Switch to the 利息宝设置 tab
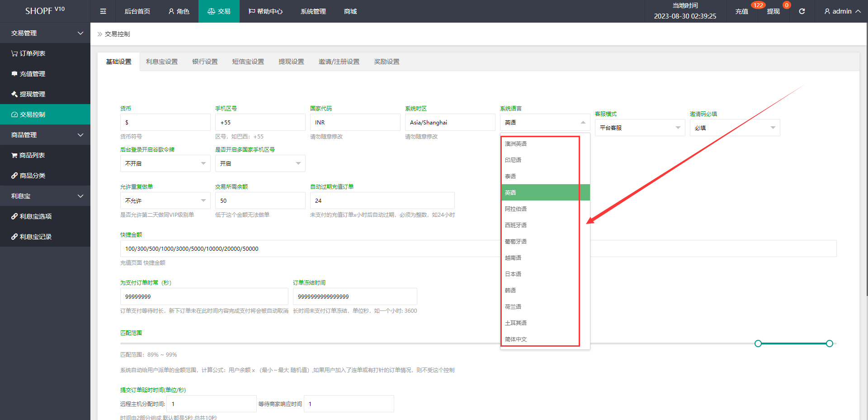Screen dimensions: 868x420 [x=161, y=62]
